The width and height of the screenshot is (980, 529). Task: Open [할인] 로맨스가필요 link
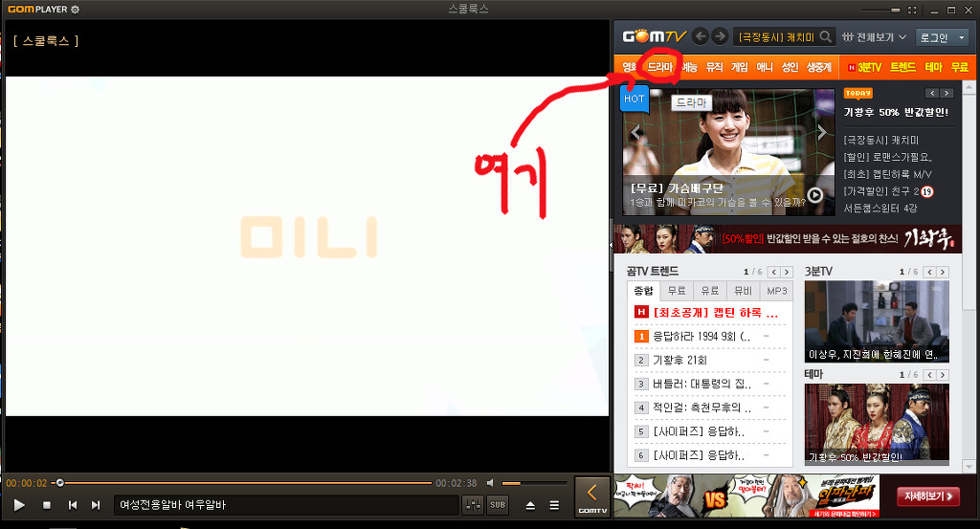click(887, 157)
